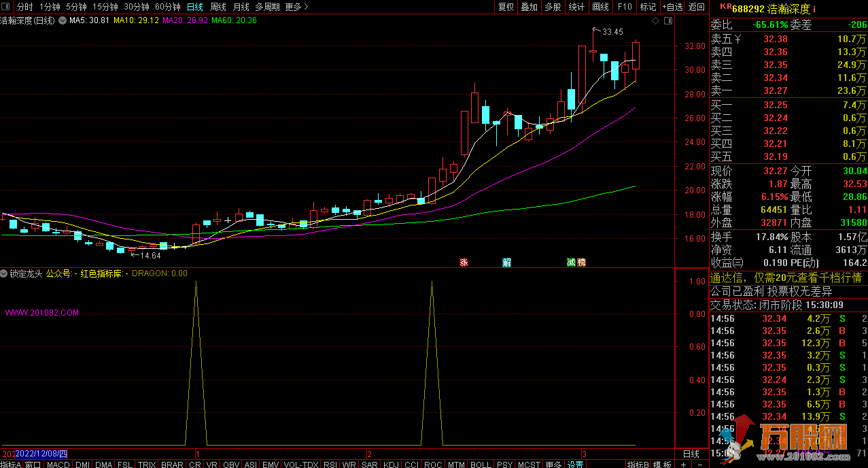Image resolution: width=868 pixels, height=468 pixels.
Task: Click the gear icon beside 浩瀚深度(日线) title
Action: tap(63, 20)
